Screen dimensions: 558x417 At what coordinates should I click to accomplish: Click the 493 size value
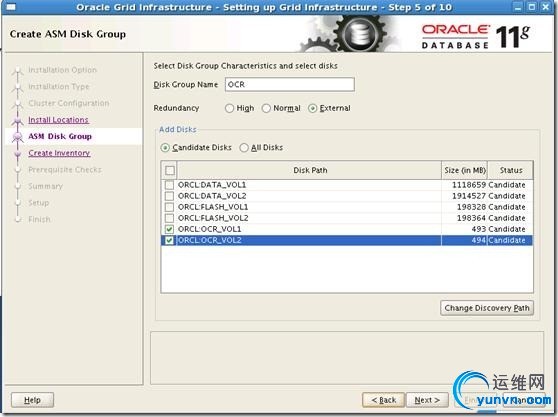479,229
